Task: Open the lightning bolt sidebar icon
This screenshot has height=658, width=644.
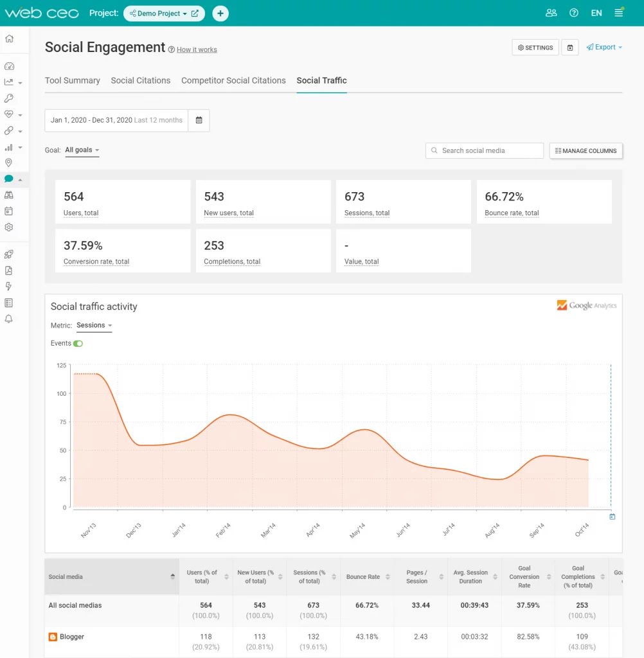Action: [8, 286]
